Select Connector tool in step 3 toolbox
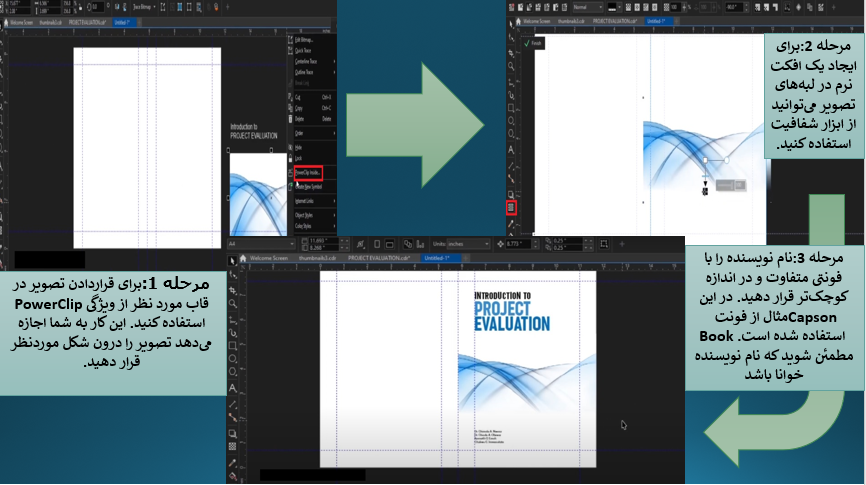 [233, 418]
